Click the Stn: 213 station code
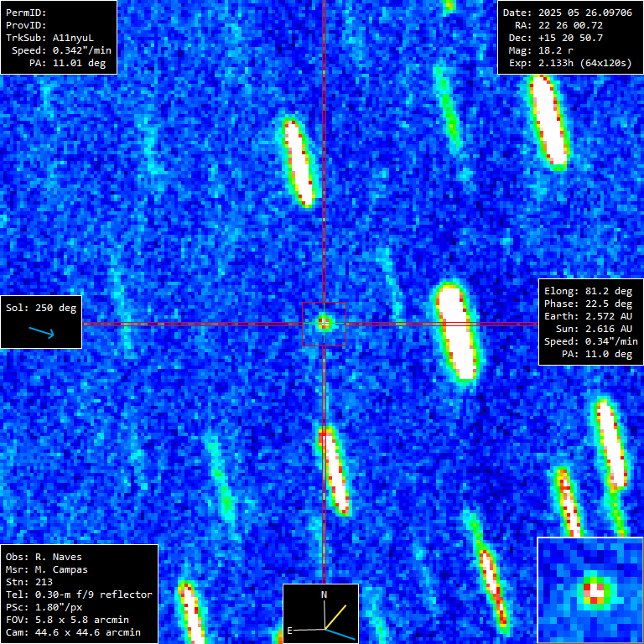The height and width of the screenshot is (644, 644). [x=29, y=582]
